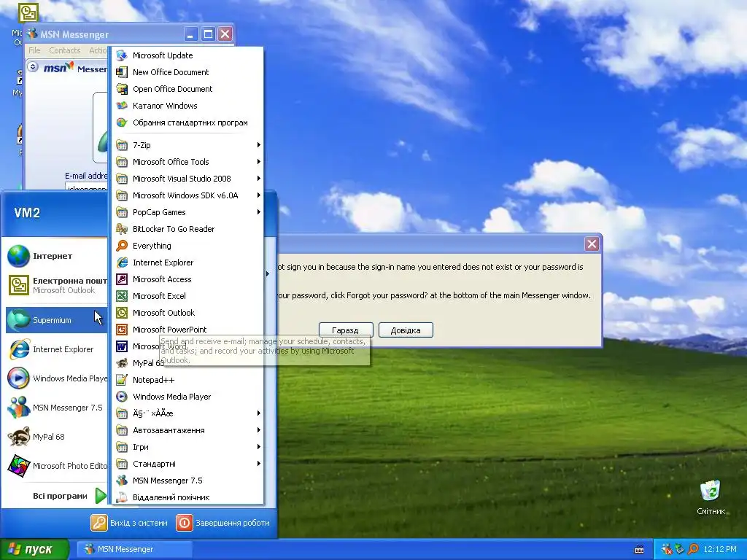The height and width of the screenshot is (560, 747).
Task: Launch Supermium from Start menu
Action: 55,320
